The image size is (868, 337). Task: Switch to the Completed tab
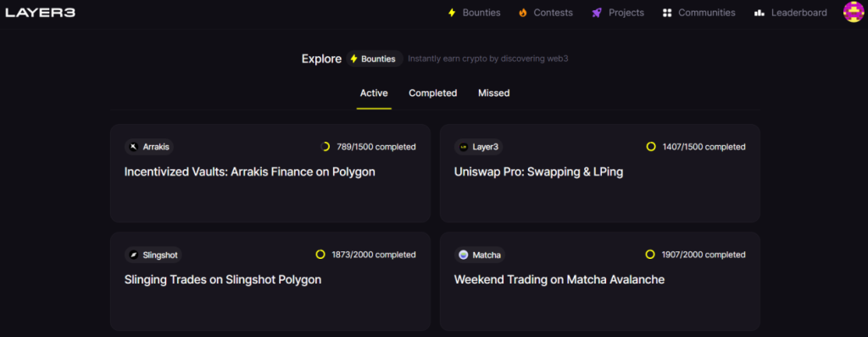433,93
